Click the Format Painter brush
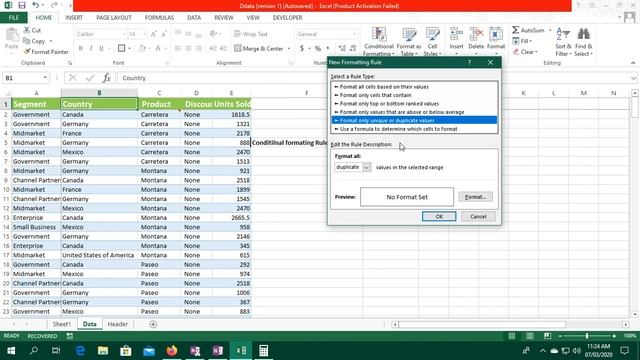The width and height of the screenshot is (640, 360). pyautogui.click(x=27, y=52)
